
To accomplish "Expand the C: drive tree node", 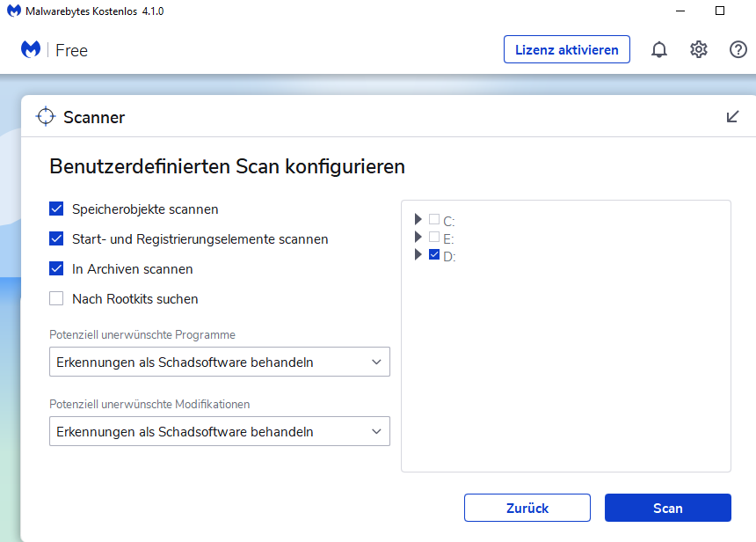I will (x=418, y=220).
